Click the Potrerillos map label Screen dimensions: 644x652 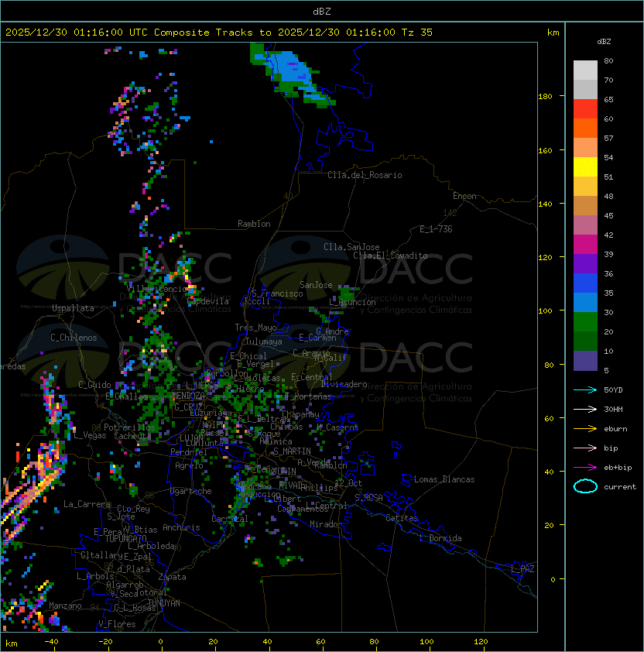129,427
